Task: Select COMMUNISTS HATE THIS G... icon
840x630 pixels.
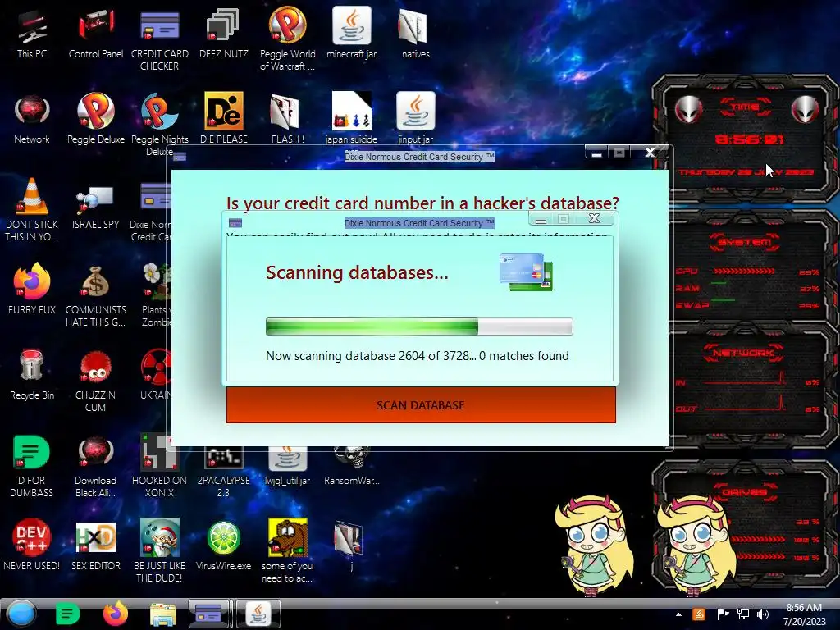Action: coord(96,296)
